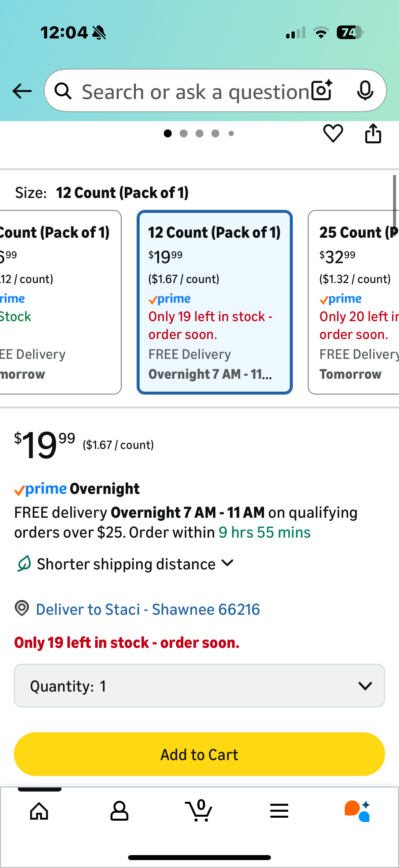Jump to the second image carousel dot
Viewport: 399px width, 868px height.
click(x=184, y=134)
